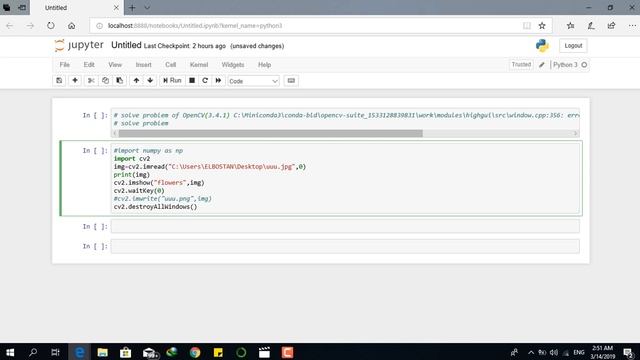Open the Kernel menu
Image resolution: width=640 pixels, height=360 pixels.
coord(199,65)
